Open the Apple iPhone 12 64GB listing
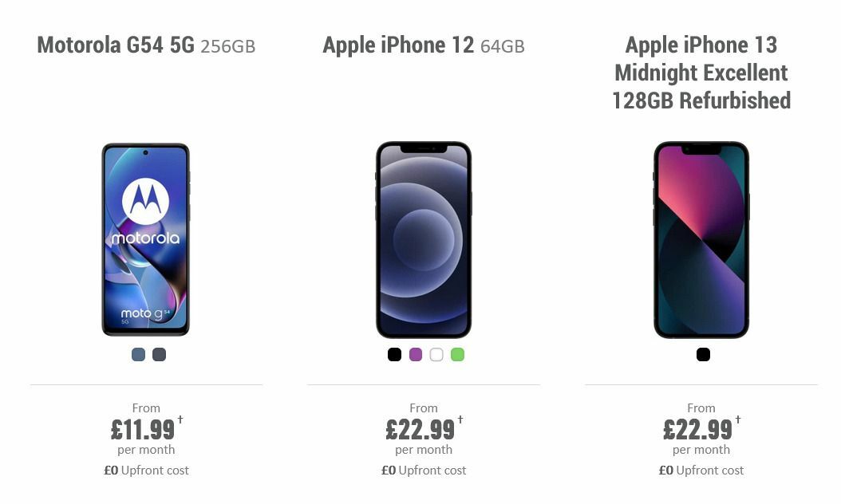The image size is (841, 504). click(x=424, y=45)
